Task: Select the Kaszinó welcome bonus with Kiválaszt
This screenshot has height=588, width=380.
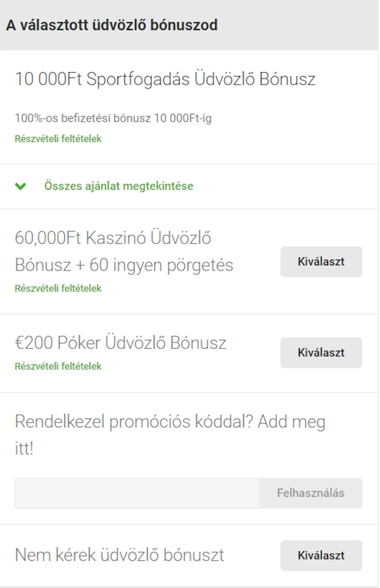Action: pos(321,261)
